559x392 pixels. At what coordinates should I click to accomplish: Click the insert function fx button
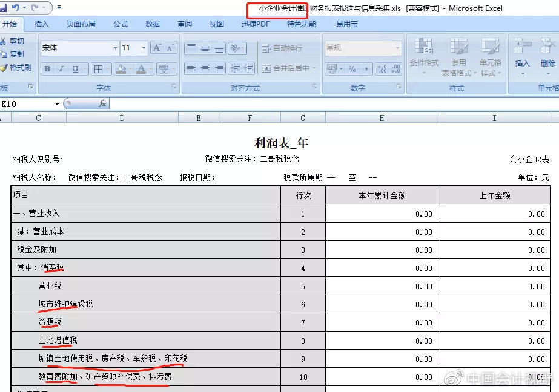[x=102, y=103]
